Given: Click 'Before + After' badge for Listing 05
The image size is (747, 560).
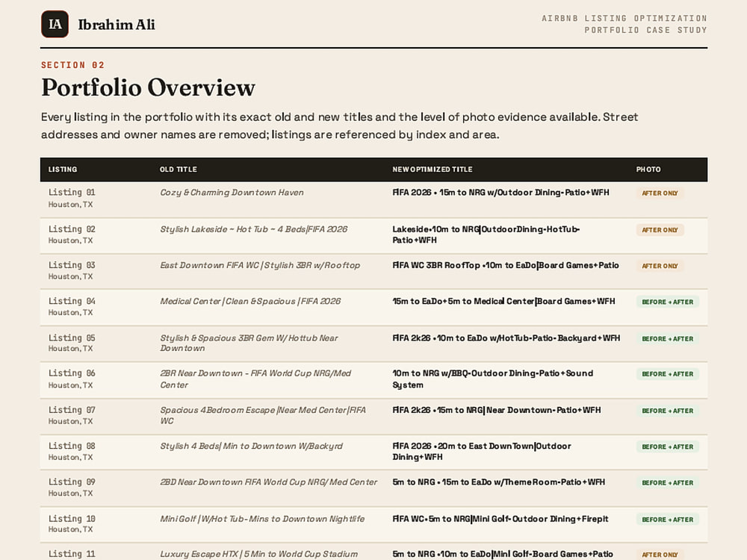Looking at the screenshot, I should click(x=667, y=338).
